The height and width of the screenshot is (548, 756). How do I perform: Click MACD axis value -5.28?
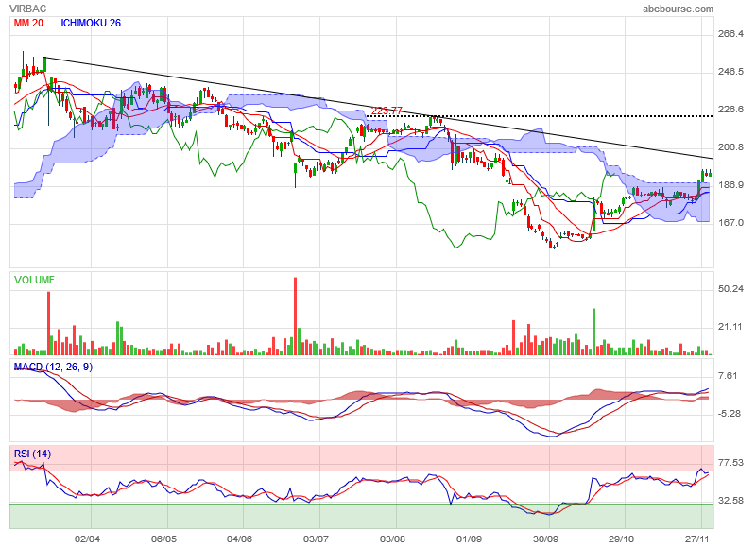click(x=729, y=414)
